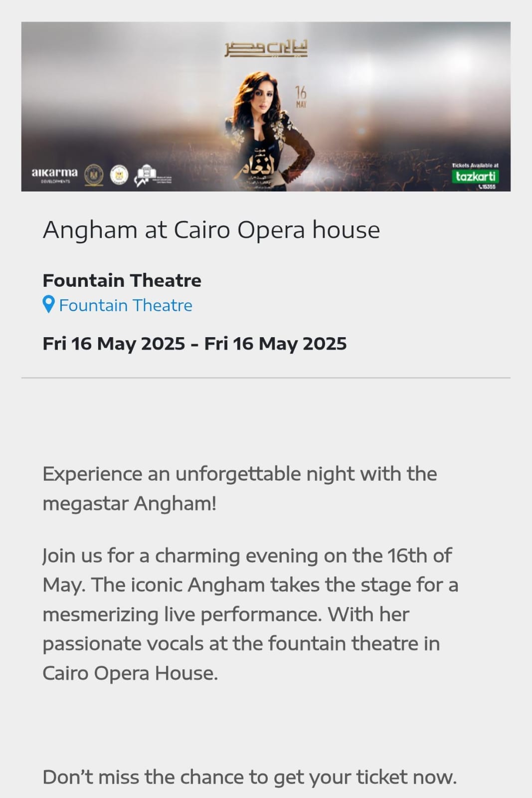Click the blue location pin icon
Viewport: 532px width, 798px height.
pos(48,304)
